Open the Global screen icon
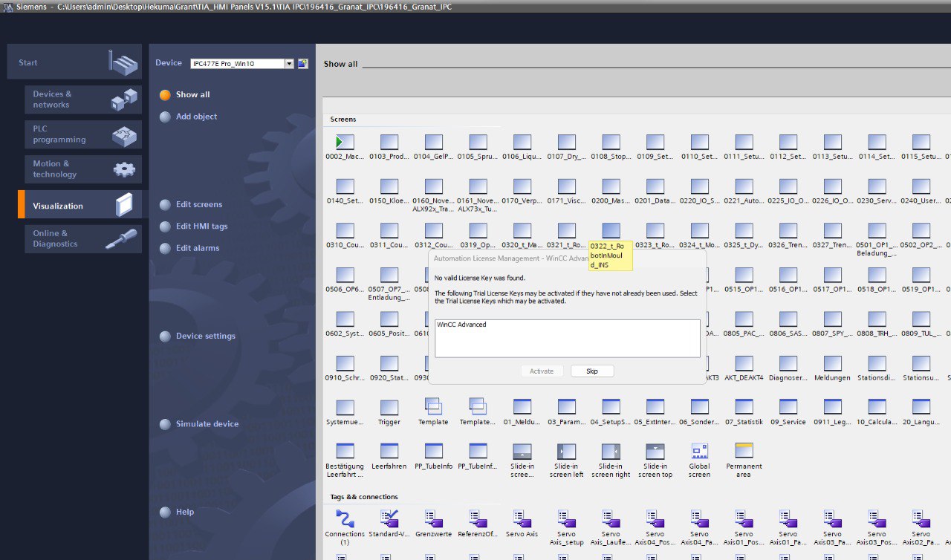 699,451
